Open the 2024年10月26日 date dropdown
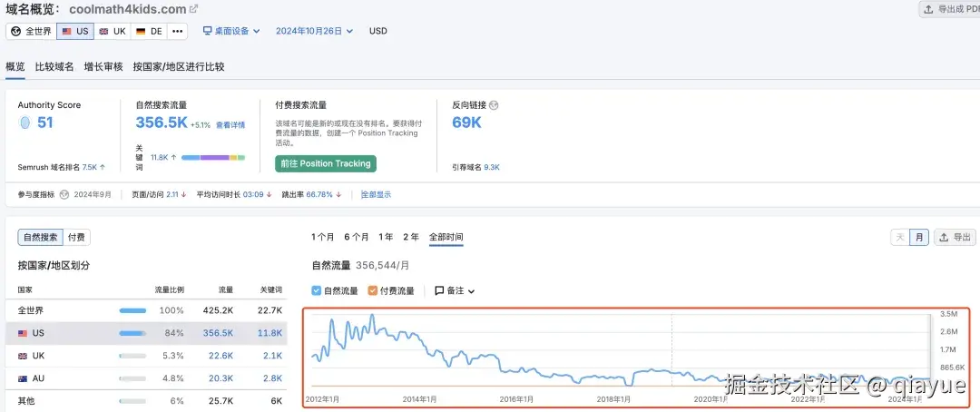Viewport: 980px width, 412px height. click(314, 31)
